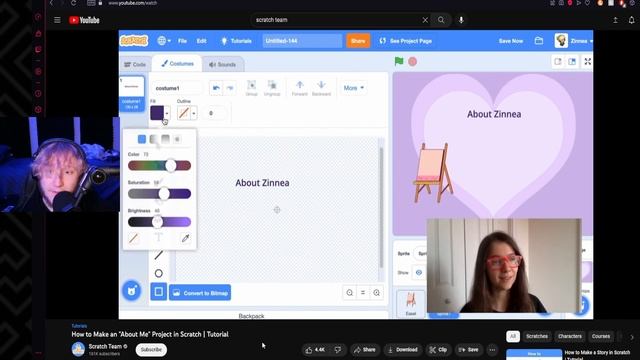Switch to the Code tab

pyautogui.click(x=135, y=64)
